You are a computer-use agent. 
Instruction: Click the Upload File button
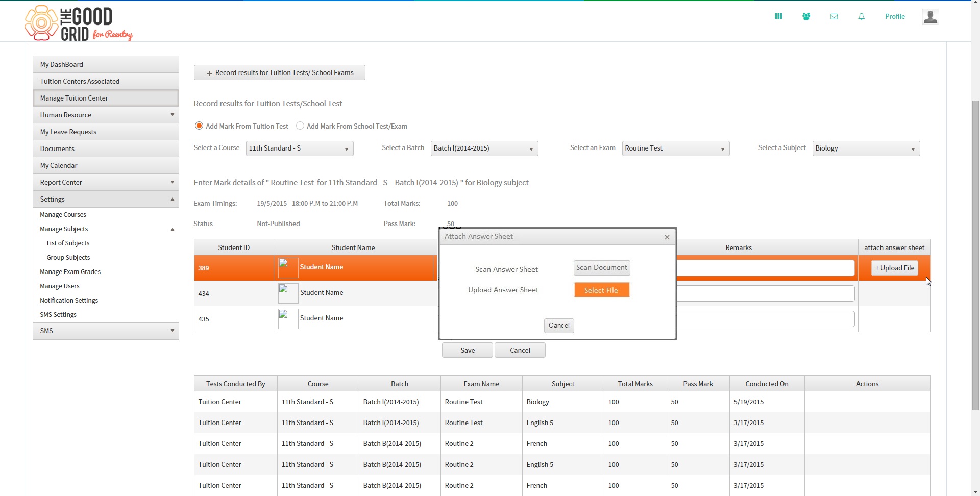pos(895,268)
